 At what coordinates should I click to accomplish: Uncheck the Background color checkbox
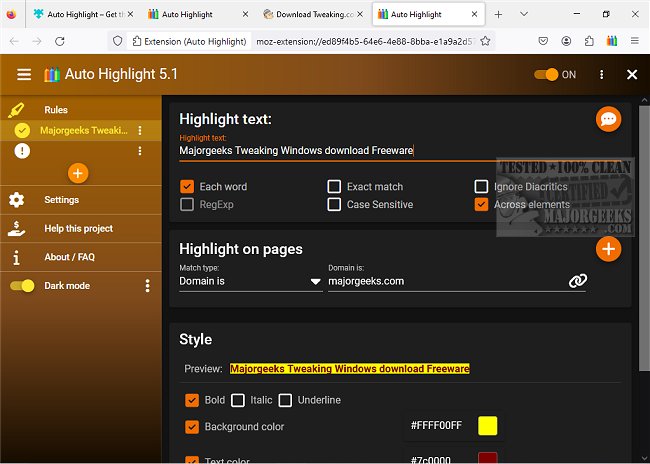tap(192, 427)
